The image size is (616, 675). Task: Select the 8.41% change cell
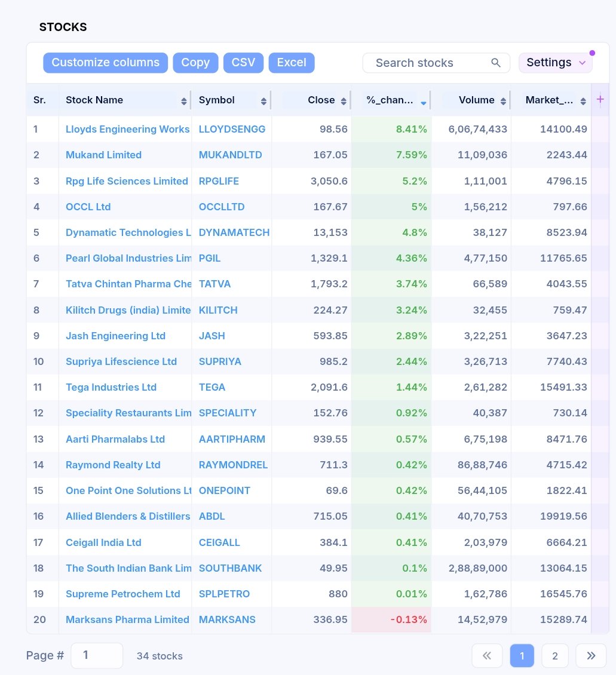pyautogui.click(x=391, y=129)
